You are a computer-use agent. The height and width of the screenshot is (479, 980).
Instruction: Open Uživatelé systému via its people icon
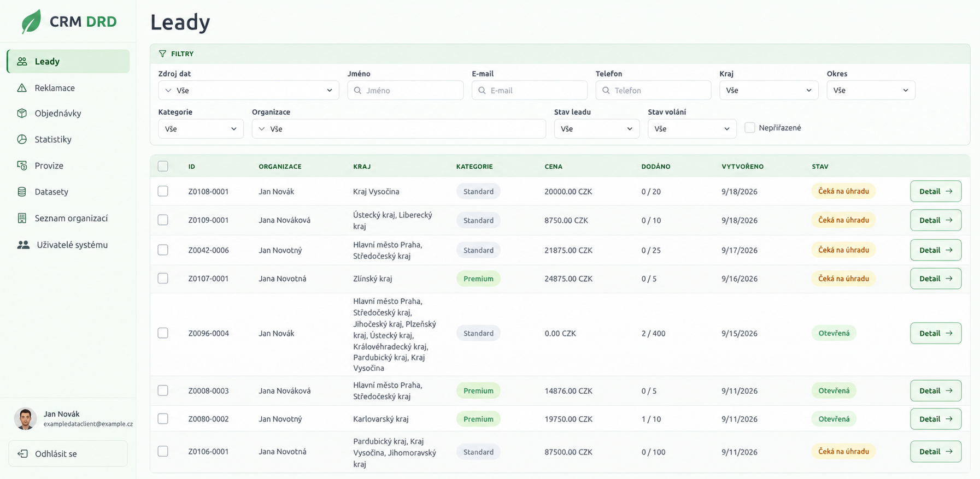tap(24, 245)
